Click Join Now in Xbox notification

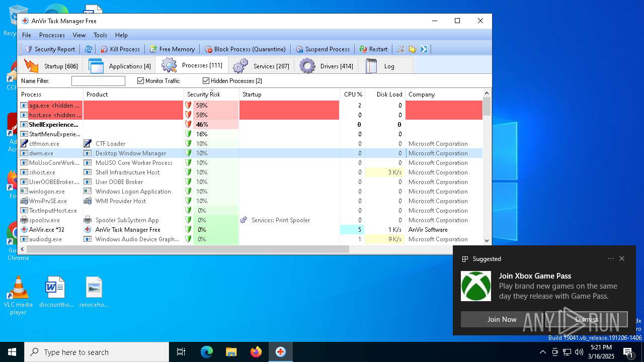click(x=502, y=319)
